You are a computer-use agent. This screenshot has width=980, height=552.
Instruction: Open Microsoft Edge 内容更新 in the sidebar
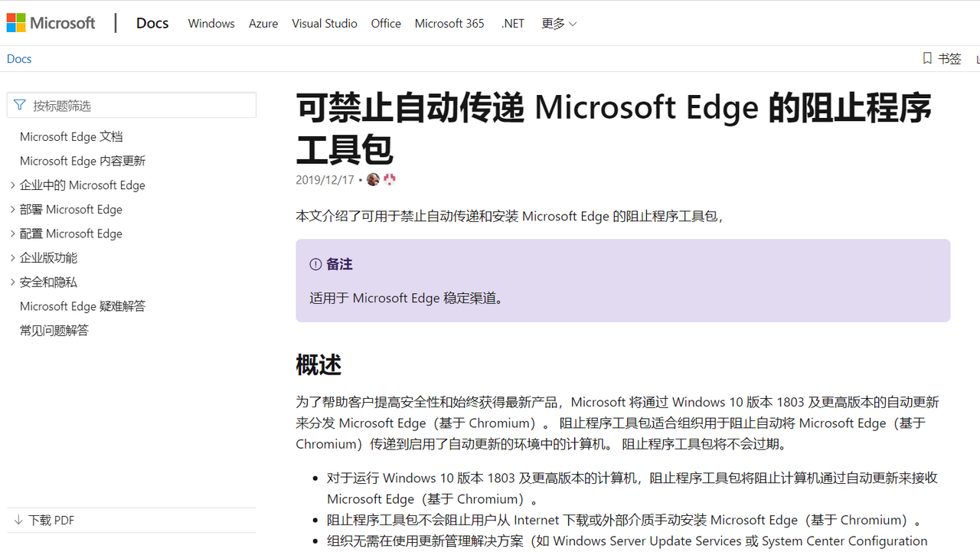click(83, 161)
